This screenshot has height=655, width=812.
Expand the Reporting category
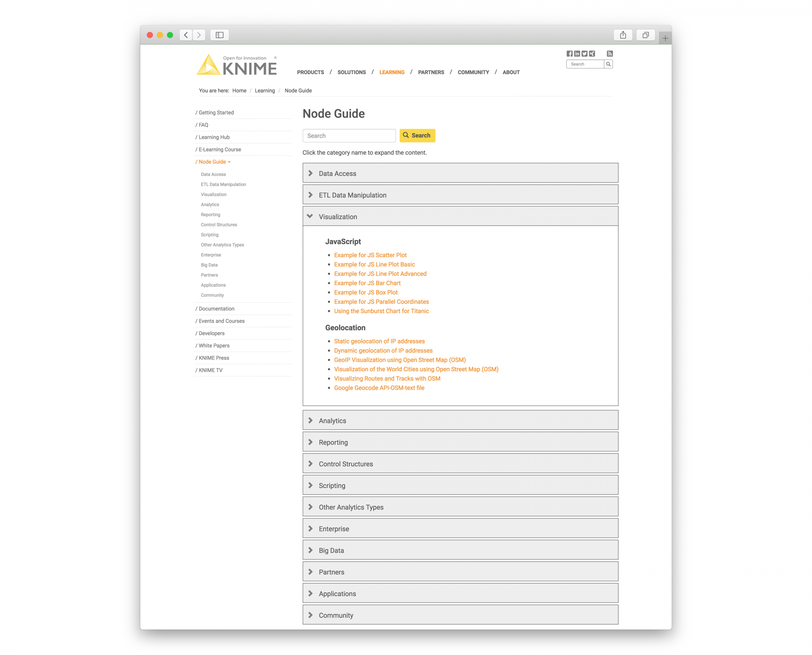(x=460, y=442)
